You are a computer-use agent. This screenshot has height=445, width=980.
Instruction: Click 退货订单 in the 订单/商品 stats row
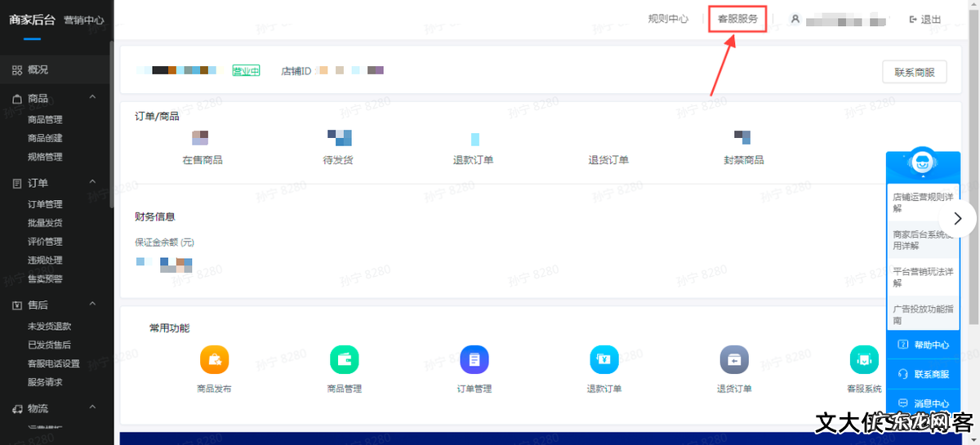[x=608, y=160]
